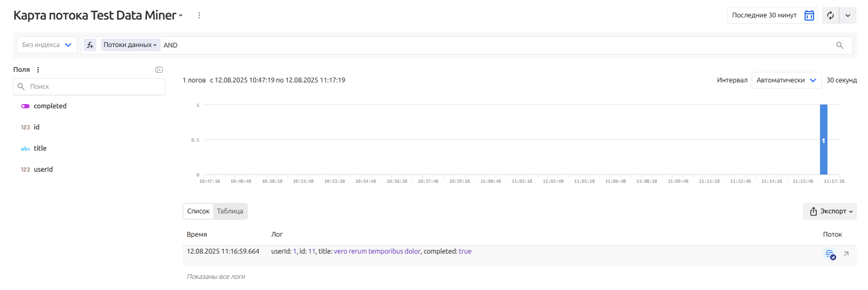The width and height of the screenshot is (868, 290).
Task: Open the three-dot menu next to page title
Action: coord(199,15)
